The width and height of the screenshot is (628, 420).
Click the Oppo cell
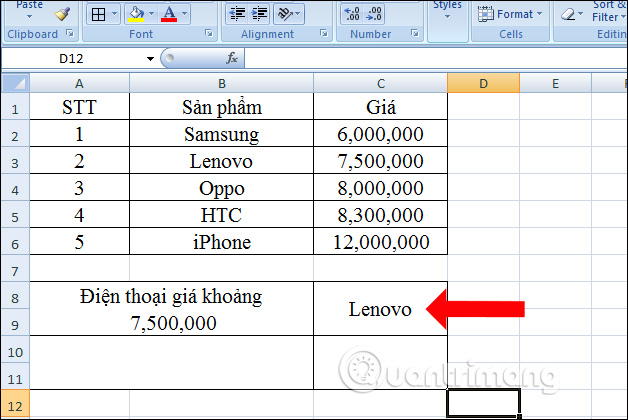(221, 188)
